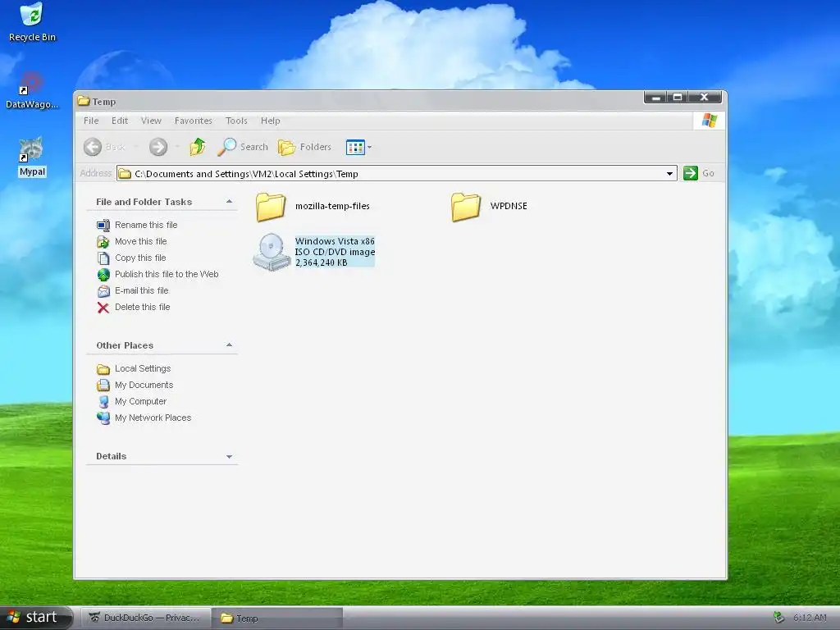Collapse File and Folder Tasks panel
Viewport: 840px width, 630px height.
pos(230,202)
